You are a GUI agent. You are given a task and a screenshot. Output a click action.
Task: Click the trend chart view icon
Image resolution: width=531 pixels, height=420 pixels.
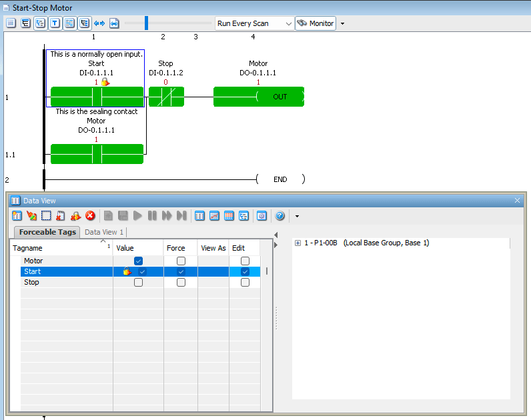[214, 216]
